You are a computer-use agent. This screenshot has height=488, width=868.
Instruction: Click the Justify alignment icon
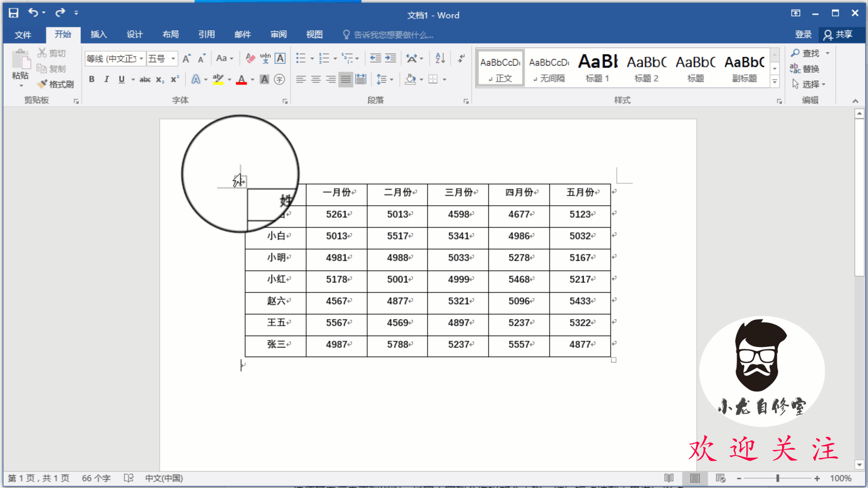(x=345, y=80)
